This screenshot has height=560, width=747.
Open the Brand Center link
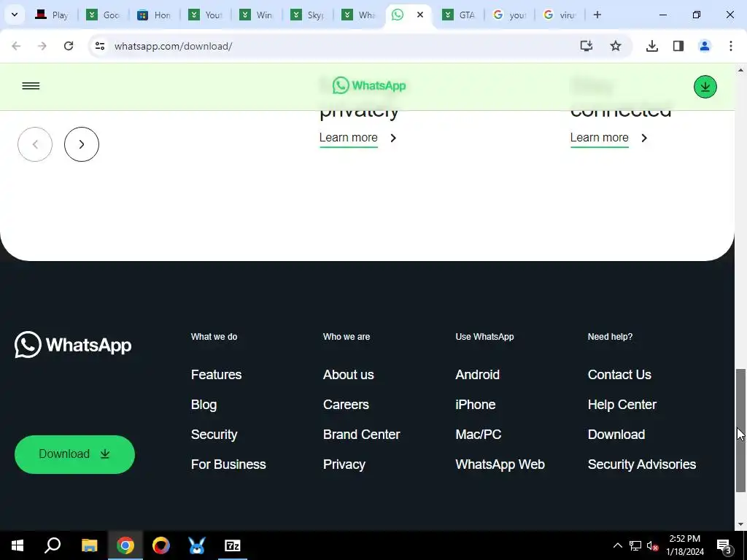tap(362, 435)
